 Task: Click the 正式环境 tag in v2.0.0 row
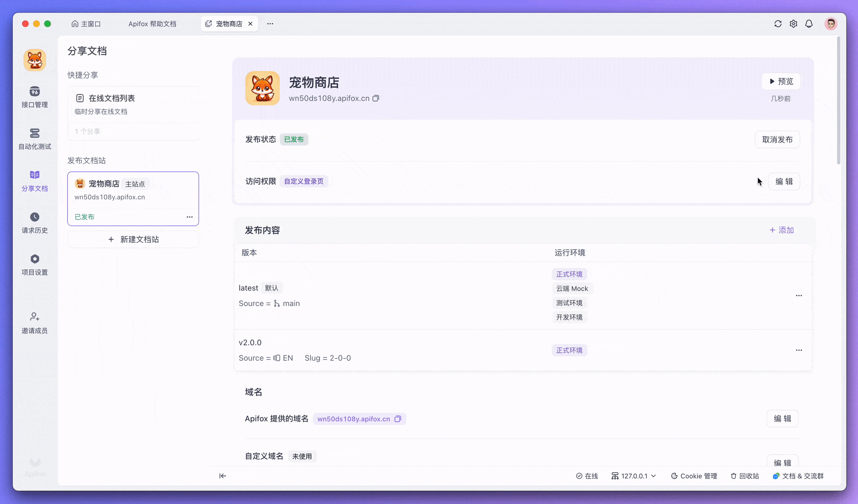(569, 350)
